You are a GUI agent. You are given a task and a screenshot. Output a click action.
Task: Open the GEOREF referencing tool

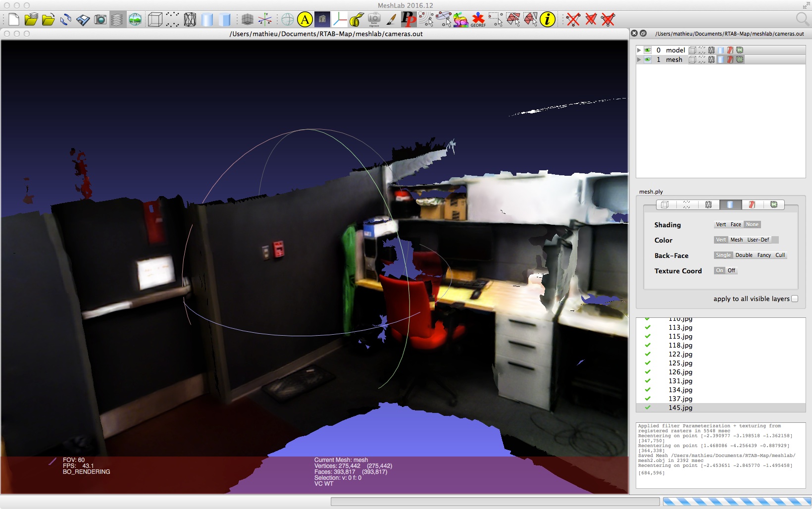(478, 20)
